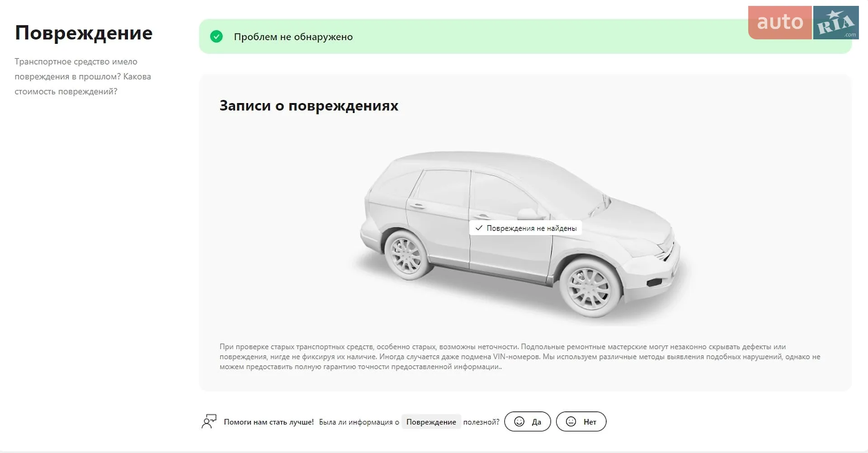Click the checkmark beside Повреждения не найдены

pos(479,228)
